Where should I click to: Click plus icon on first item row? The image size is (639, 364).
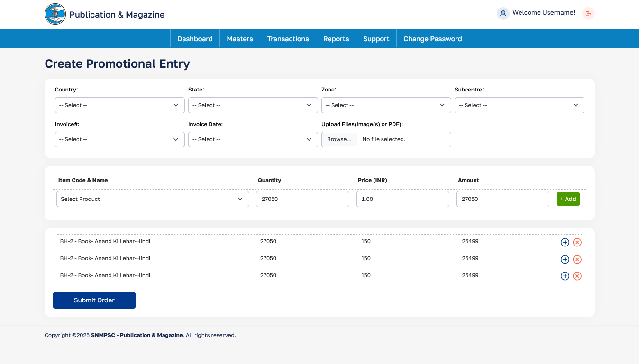[x=565, y=242]
